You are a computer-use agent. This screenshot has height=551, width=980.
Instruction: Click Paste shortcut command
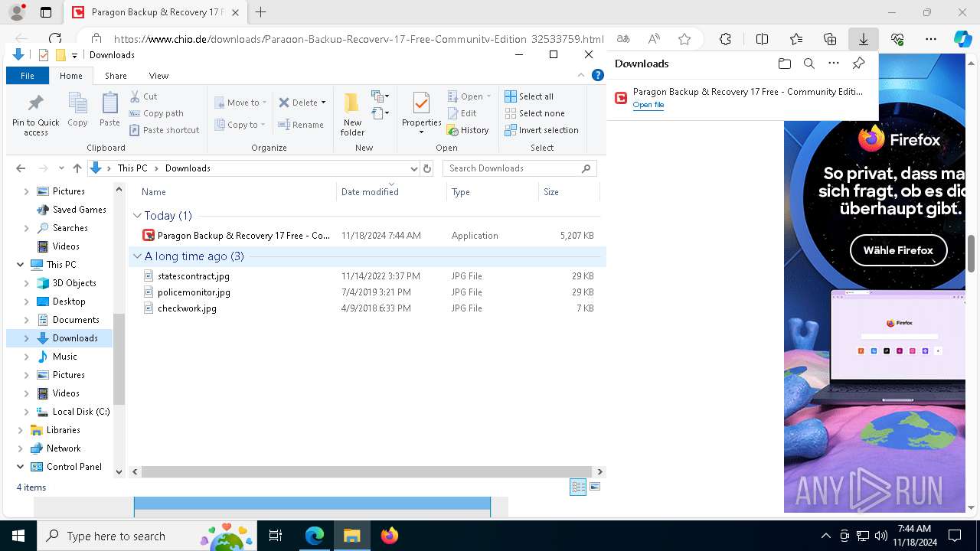pyautogui.click(x=164, y=130)
